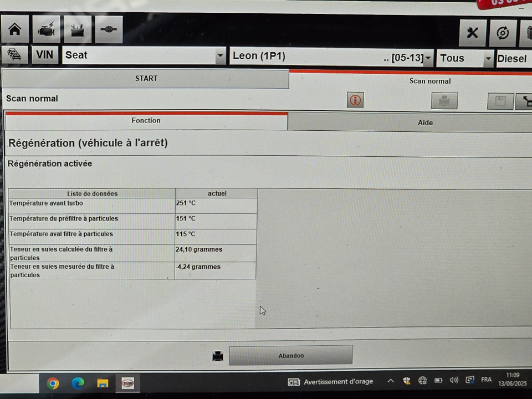Select the '251 °C' value cell
Image resolution: width=532 pixels, height=399 pixels.
point(216,206)
